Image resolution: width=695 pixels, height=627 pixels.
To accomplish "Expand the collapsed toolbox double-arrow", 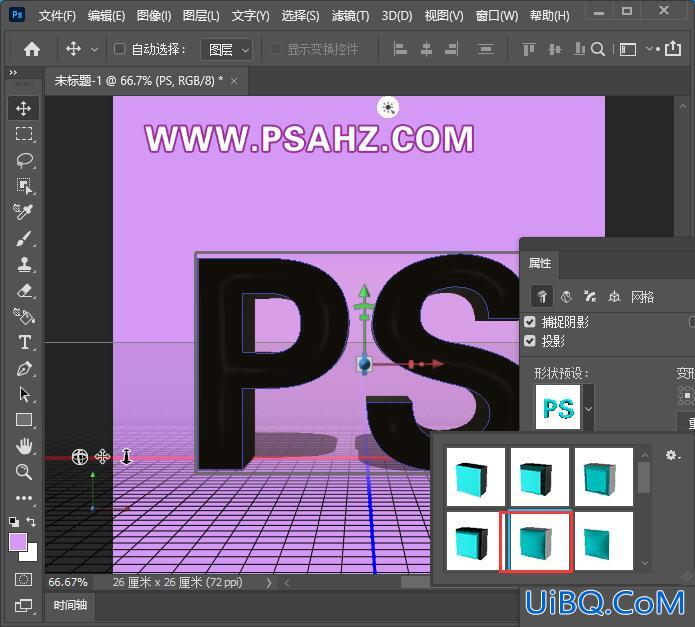I will (13, 72).
